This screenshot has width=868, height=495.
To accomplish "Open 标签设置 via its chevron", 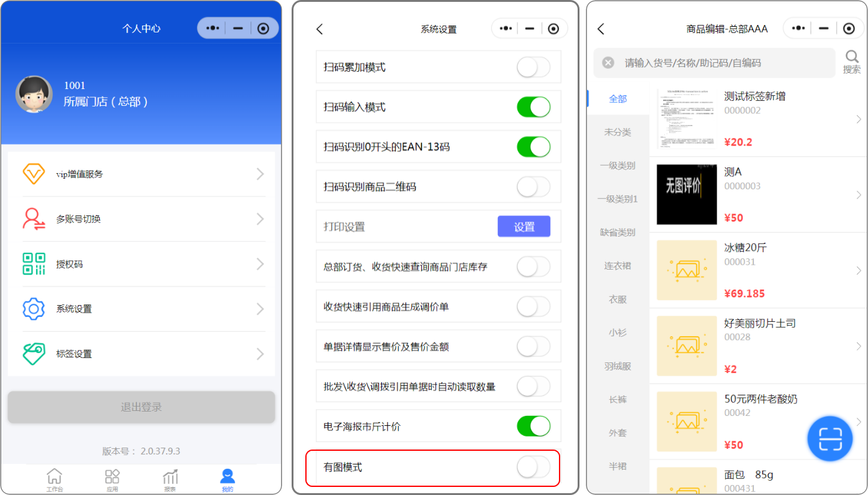I will point(260,354).
